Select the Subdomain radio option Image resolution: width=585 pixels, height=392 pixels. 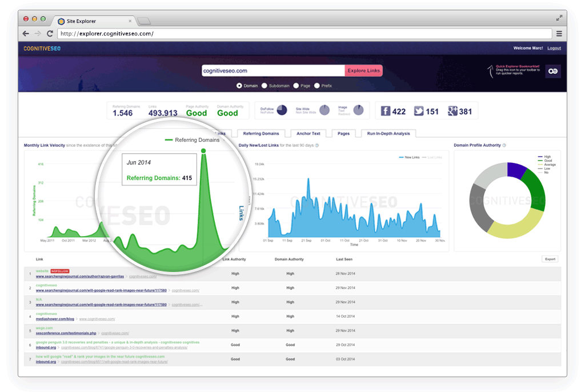coord(265,86)
